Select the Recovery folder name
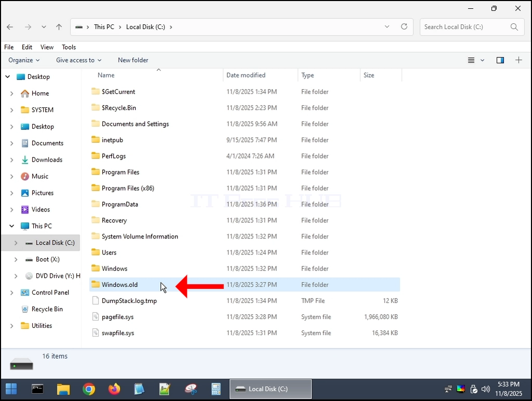This screenshot has height=401, width=532. (114, 220)
